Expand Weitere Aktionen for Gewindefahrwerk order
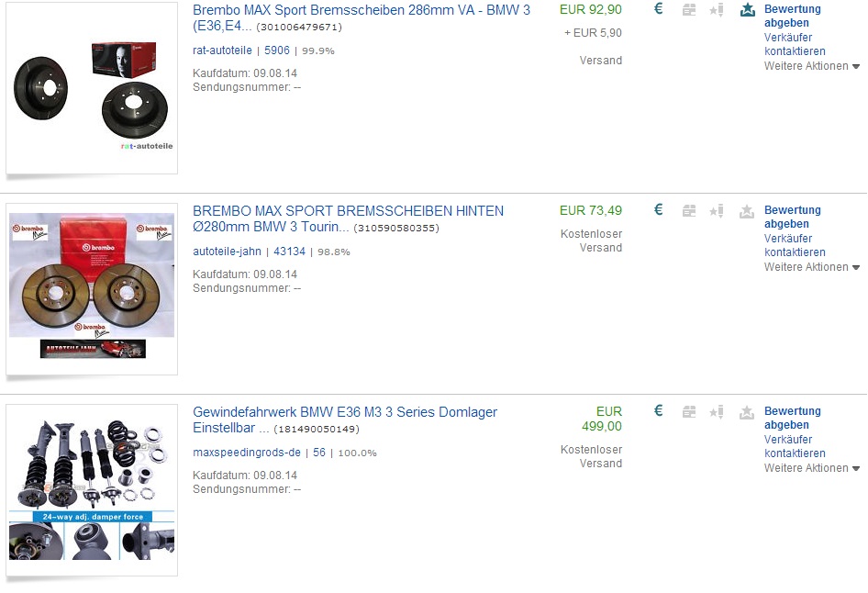The image size is (868, 593). pyautogui.click(x=811, y=468)
